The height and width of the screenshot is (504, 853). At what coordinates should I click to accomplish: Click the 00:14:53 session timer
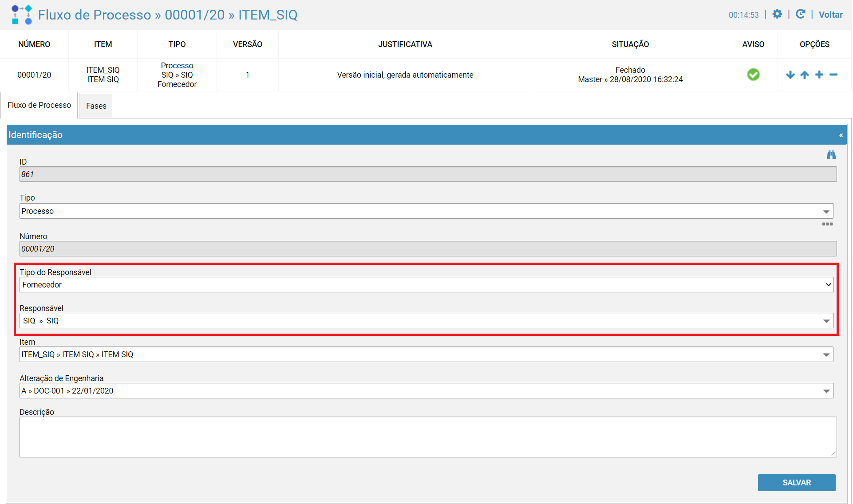coord(743,15)
